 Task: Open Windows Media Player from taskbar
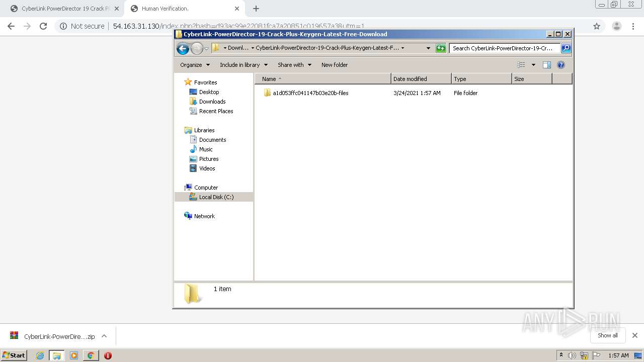[x=74, y=355]
